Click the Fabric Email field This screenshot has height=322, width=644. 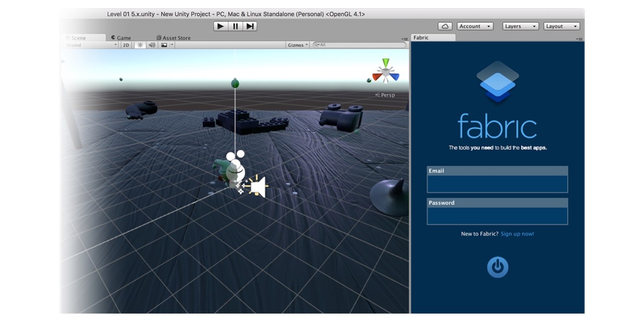(497, 184)
